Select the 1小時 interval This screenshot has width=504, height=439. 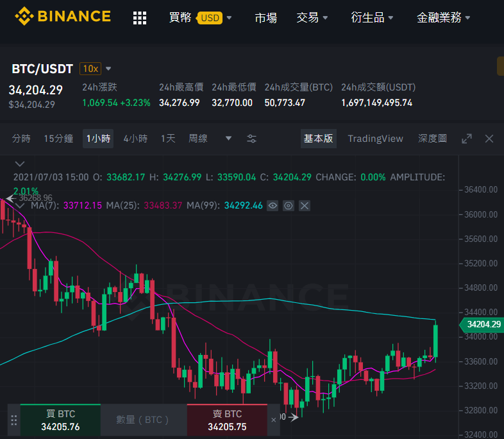98,139
